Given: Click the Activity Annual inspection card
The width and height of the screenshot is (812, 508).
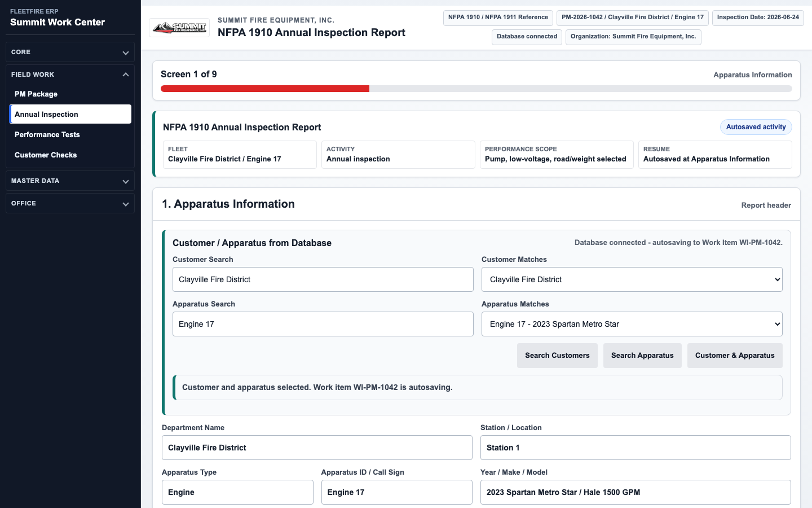Looking at the screenshot, I should click(x=398, y=155).
